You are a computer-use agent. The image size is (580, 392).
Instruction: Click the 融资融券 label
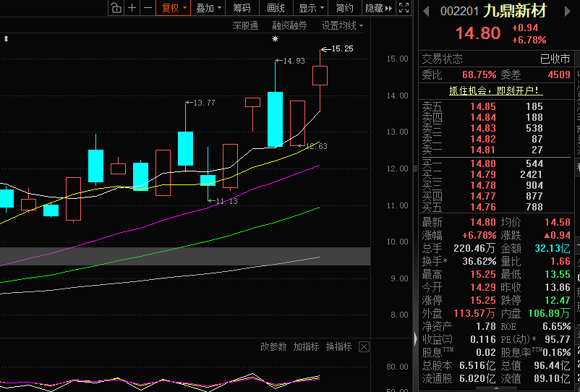289,25
